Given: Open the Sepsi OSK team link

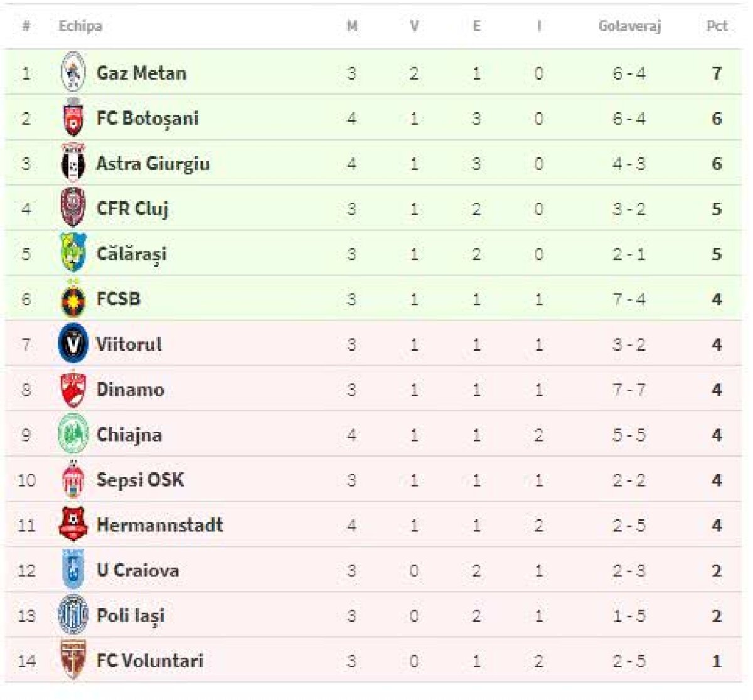Looking at the screenshot, I should coord(140,480).
